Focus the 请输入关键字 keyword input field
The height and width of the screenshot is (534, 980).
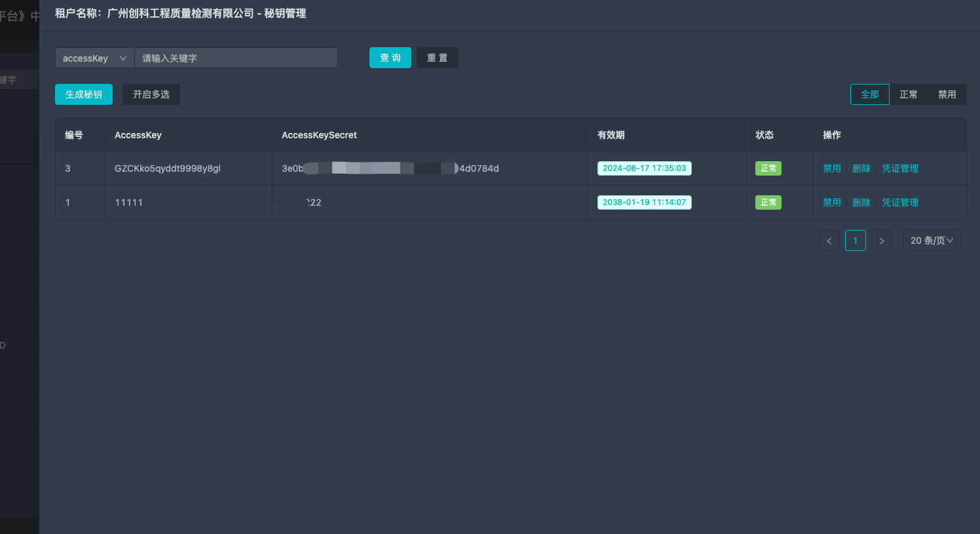pyautogui.click(x=236, y=58)
